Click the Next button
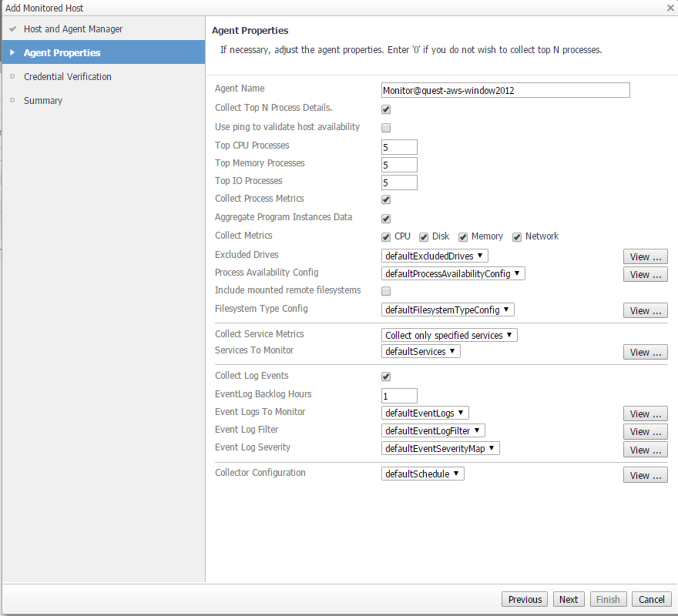The height and width of the screenshot is (616, 678). coord(569,600)
